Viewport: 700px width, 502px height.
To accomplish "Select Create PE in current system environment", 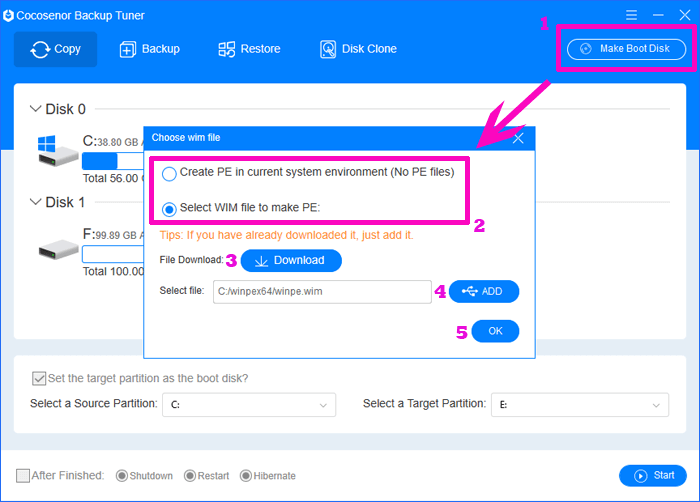I will (x=169, y=174).
